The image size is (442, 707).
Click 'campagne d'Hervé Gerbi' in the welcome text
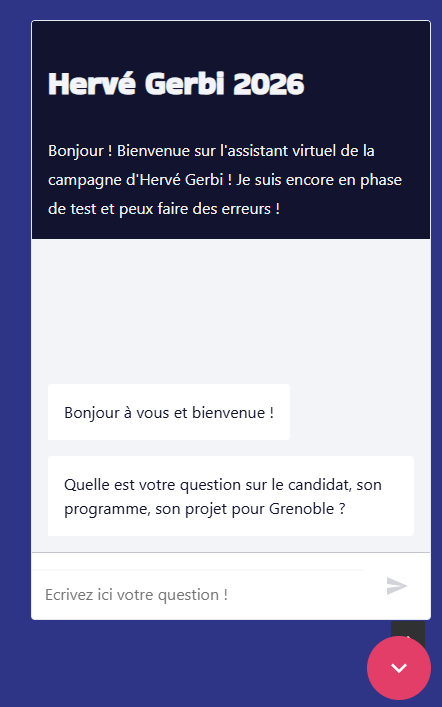(x=135, y=180)
